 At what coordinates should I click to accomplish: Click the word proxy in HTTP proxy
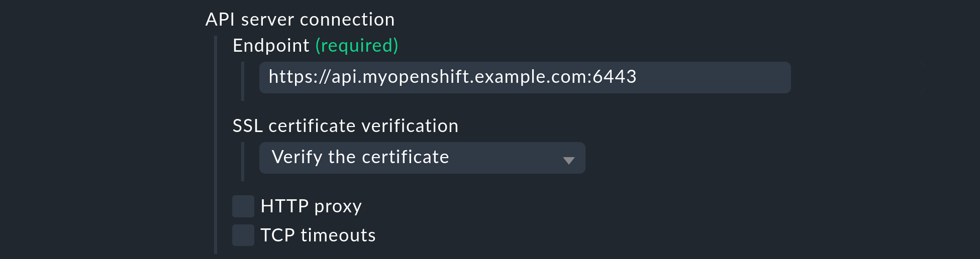tap(338, 207)
